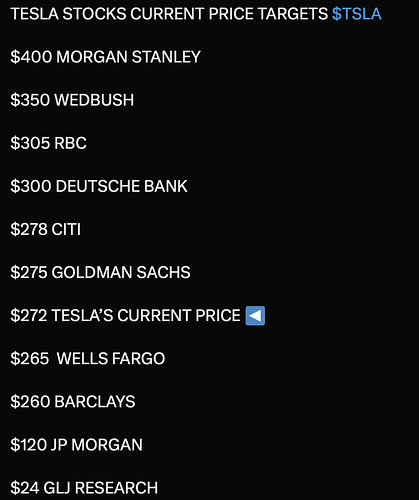
Task: Click the words MORGAN STANLEY
Action: tap(128, 57)
